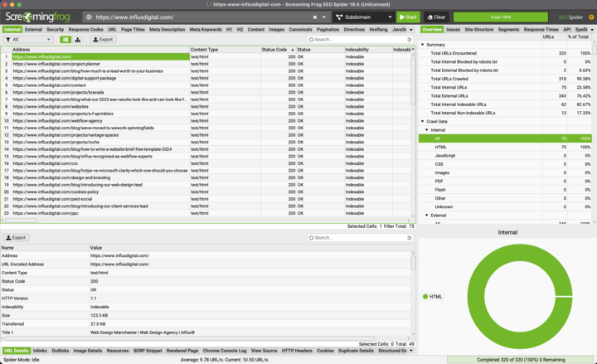
Task: Open the Response Codes tab
Action: pyautogui.click(x=85, y=29)
